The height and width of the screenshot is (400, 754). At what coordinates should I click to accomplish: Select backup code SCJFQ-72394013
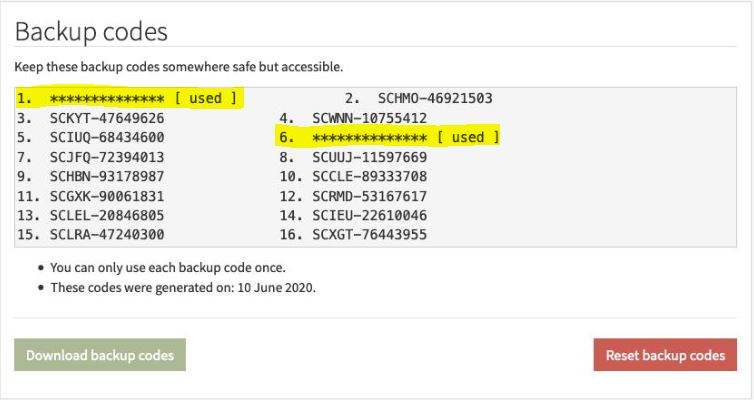point(107,157)
